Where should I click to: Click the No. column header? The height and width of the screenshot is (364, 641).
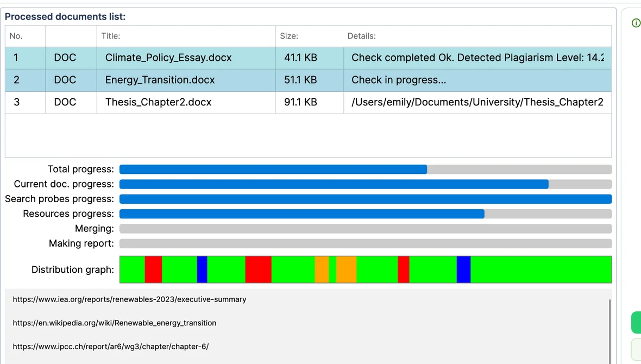coord(26,36)
